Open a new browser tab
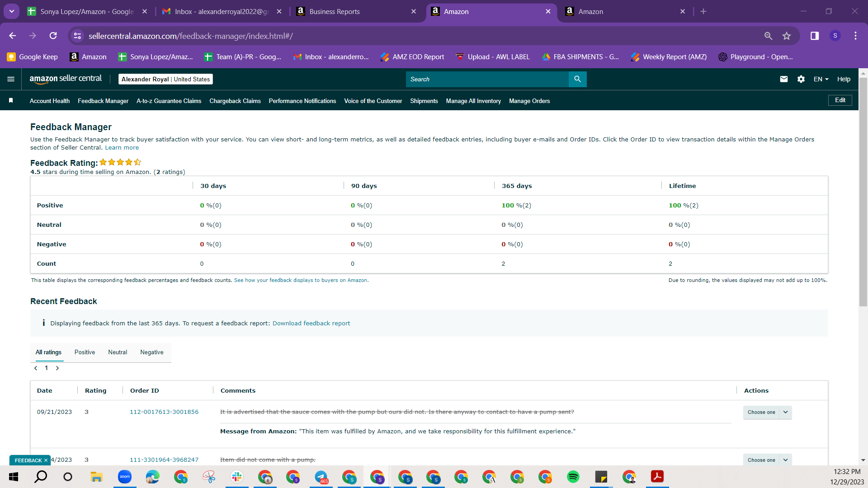Screen dimensions: 868x488 click(x=703, y=11)
